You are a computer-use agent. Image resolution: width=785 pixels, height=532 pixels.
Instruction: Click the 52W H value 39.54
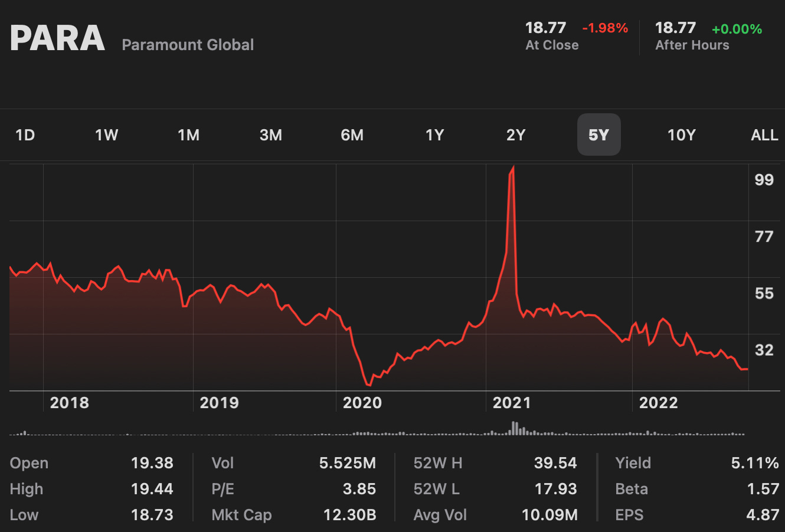coord(555,463)
